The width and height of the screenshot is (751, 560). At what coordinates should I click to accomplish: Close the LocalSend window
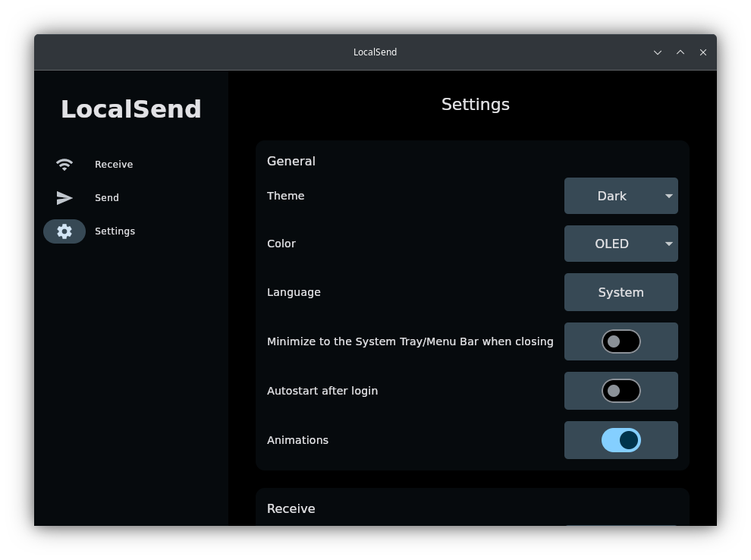pyautogui.click(x=702, y=52)
